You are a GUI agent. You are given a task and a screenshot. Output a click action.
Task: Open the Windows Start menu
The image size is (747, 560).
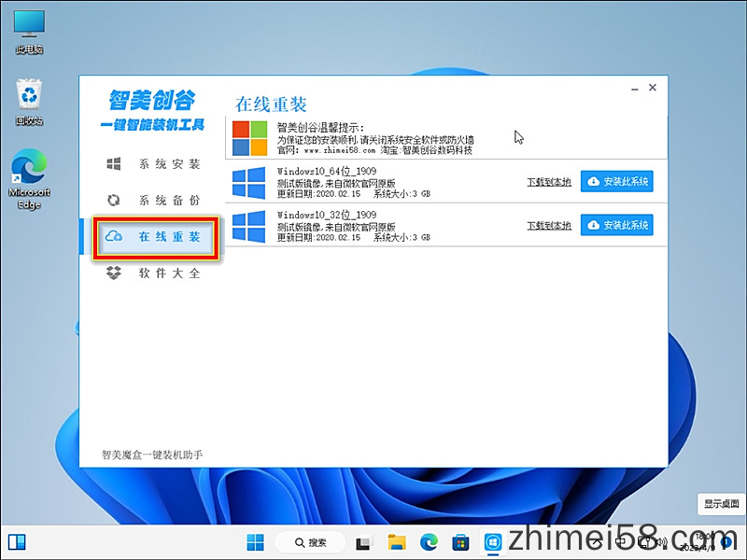(x=255, y=542)
